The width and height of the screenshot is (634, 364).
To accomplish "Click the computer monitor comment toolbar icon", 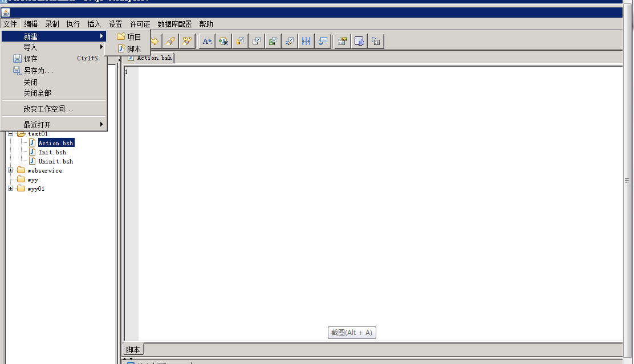I will coord(323,41).
